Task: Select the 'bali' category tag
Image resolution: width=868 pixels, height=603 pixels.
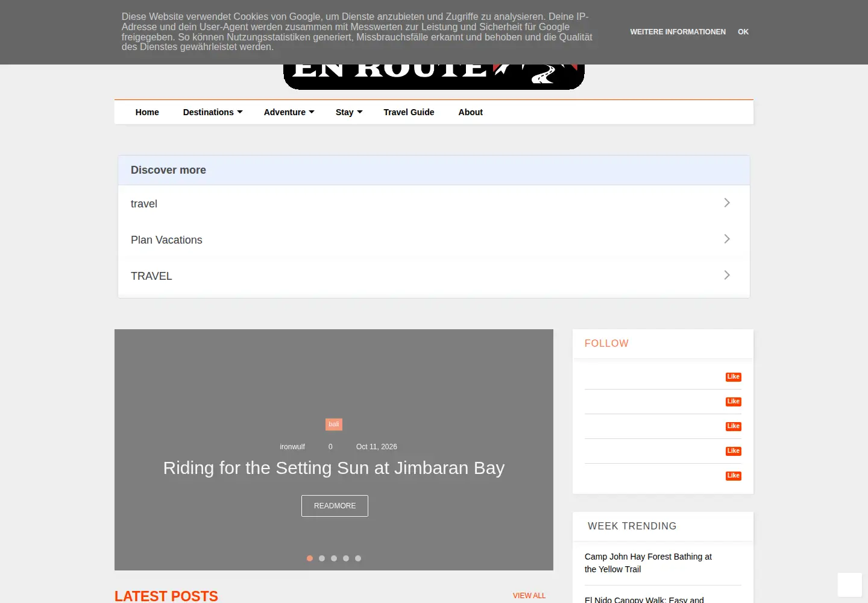Action: [x=334, y=425]
